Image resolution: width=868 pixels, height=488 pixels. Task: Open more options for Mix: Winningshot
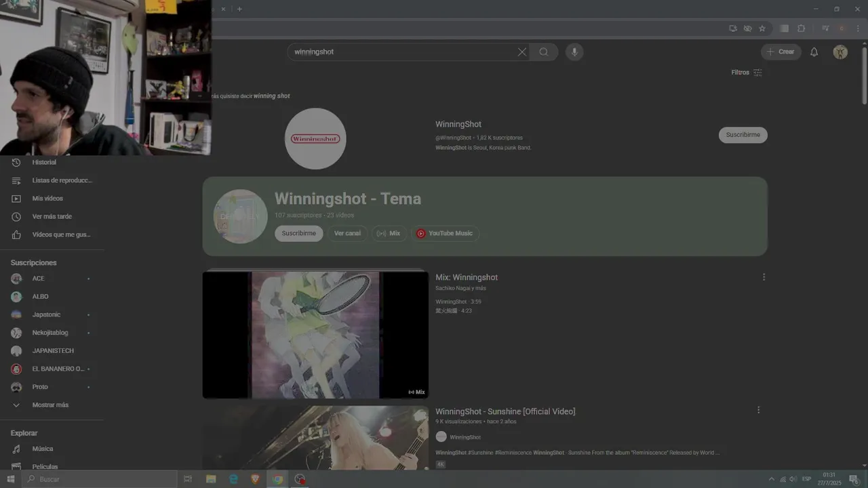764,277
